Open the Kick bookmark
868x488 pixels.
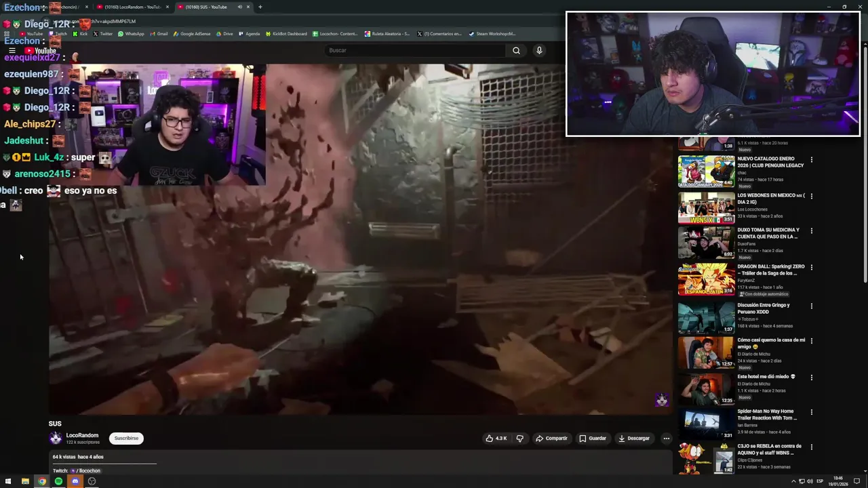tap(80, 34)
